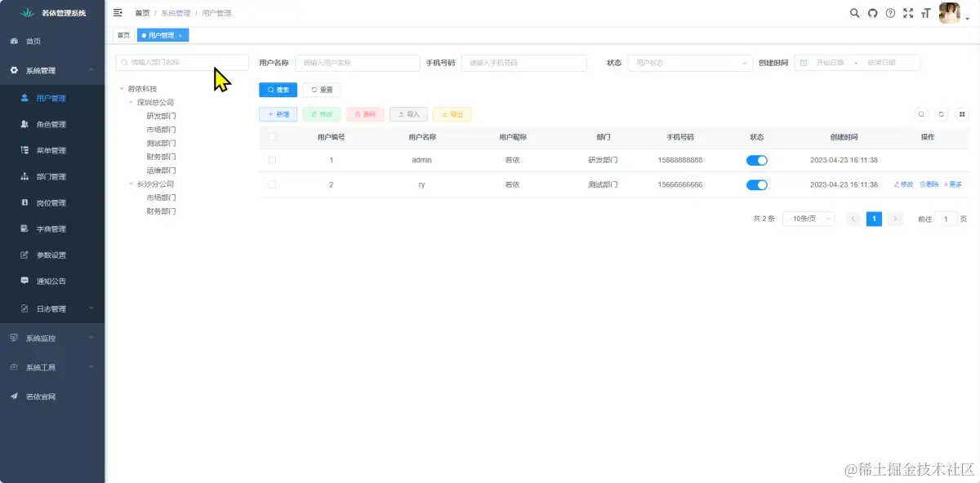Click the 重置 button

(322, 90)
